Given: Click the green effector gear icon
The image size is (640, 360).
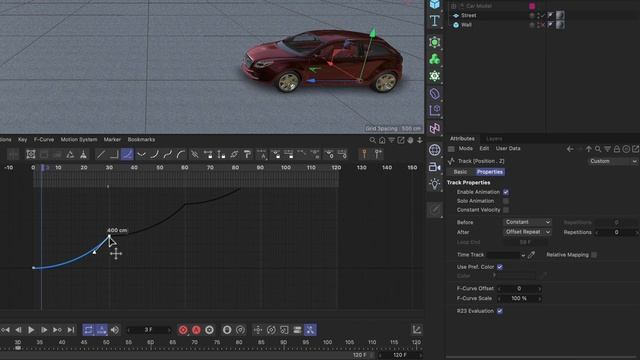Looking at the screenshot, I should point(435,76).
